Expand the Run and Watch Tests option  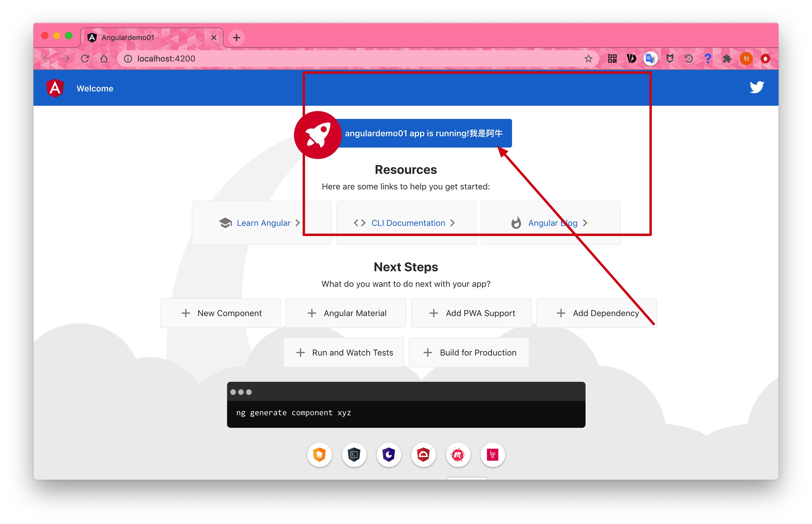(344, 352)
